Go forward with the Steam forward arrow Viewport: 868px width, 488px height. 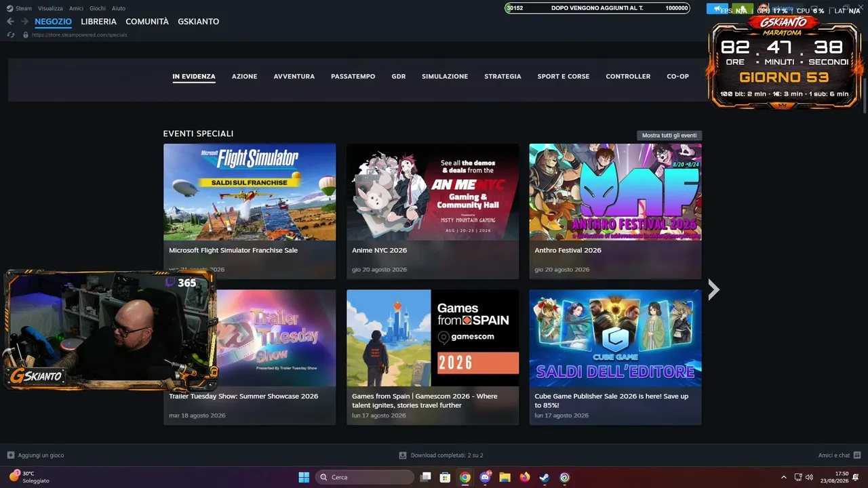[x=24, y=22]
